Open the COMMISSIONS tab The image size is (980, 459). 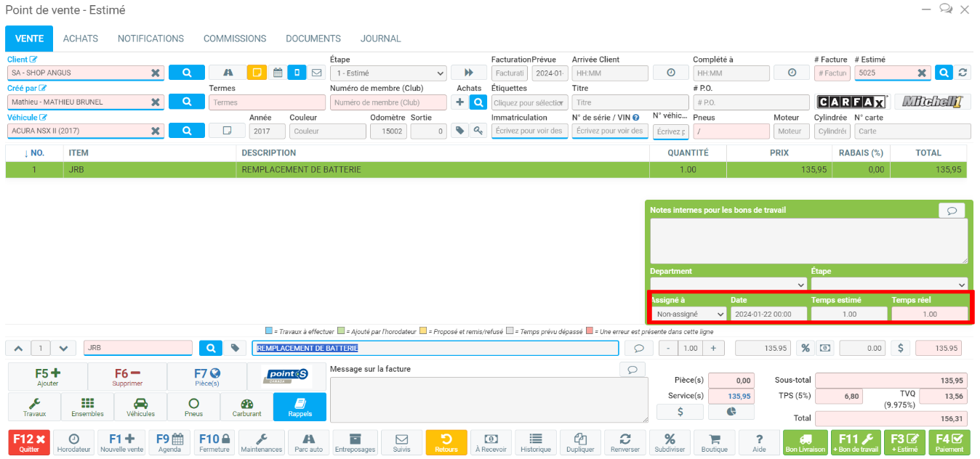[x=235, y=38]
